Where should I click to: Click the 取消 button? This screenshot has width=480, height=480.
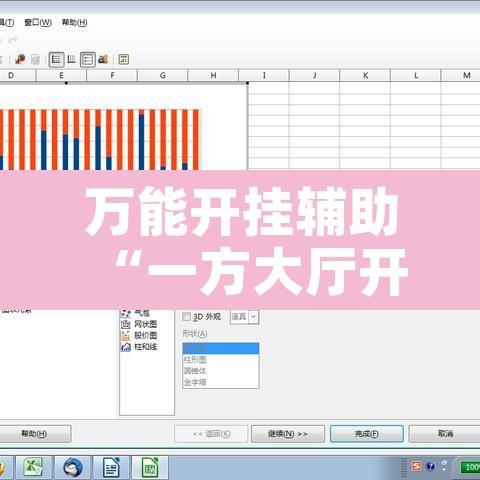click(x=445, y=434)
